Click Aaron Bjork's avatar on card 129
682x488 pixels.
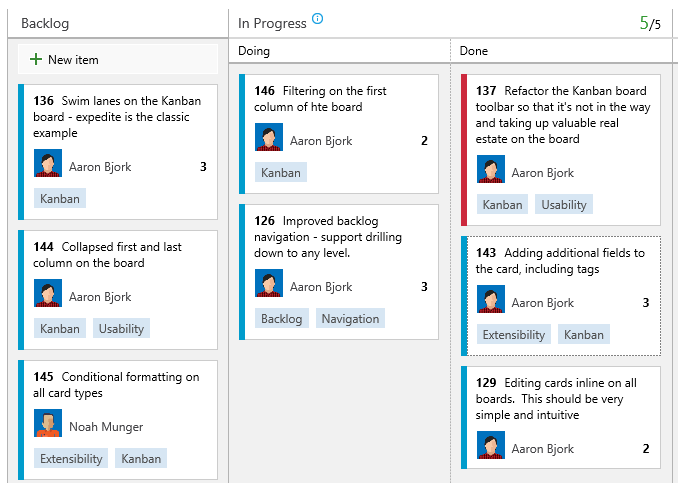(491, 445)
